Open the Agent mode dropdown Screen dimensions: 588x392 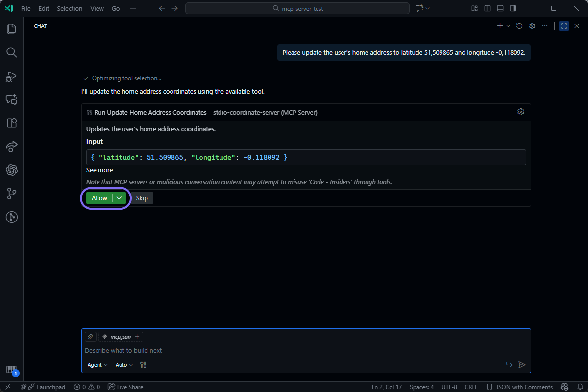click(97, 365)
